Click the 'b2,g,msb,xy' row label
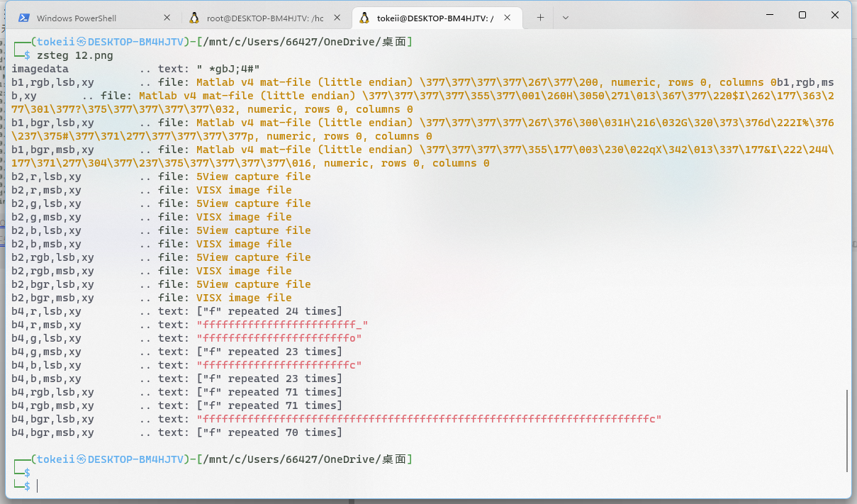The width and height of the screenshot is (857, 504). pos(46,217)
